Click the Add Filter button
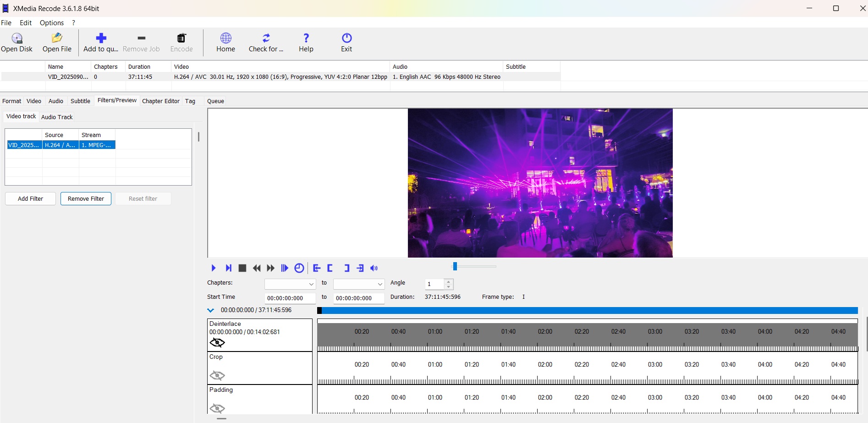The height and width of the screenshot is (423, 868). click(30, 199)
